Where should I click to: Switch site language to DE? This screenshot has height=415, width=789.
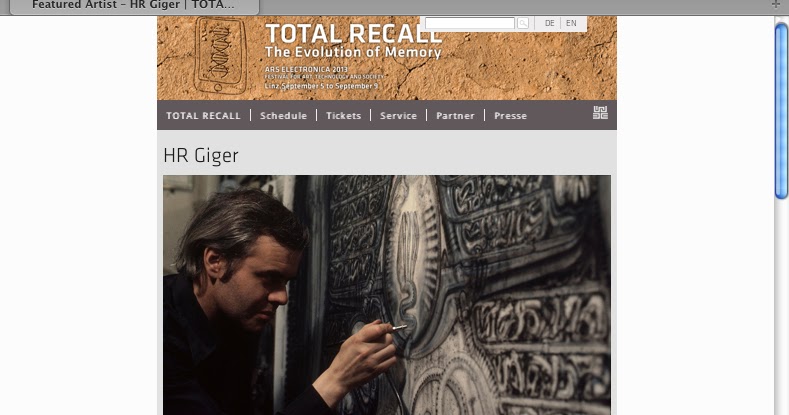(x=549, y=23)
